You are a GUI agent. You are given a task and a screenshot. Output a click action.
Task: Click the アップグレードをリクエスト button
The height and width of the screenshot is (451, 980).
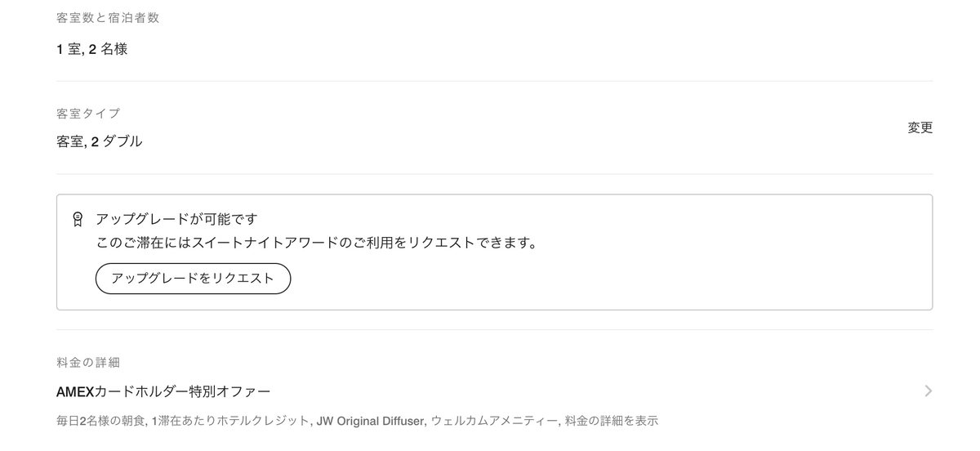click(x=193, y=278)
